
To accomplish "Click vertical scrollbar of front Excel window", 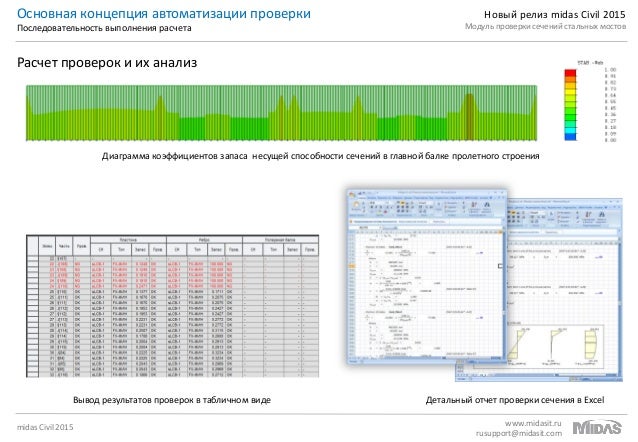I will coord(504,293).
